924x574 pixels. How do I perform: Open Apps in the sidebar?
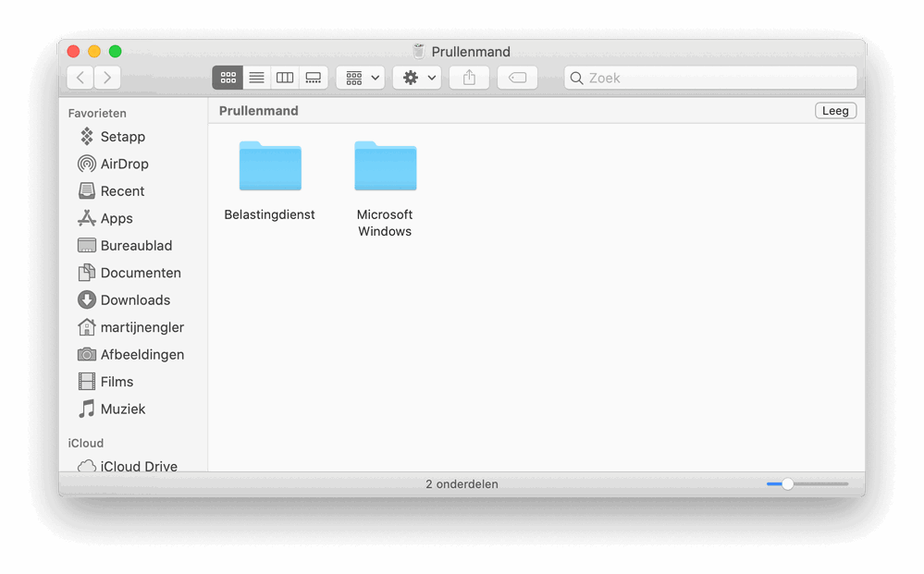tap(117, 218)
